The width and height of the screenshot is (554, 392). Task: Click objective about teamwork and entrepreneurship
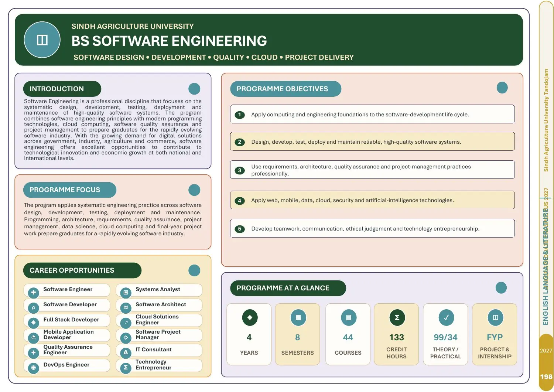point(365,229)
